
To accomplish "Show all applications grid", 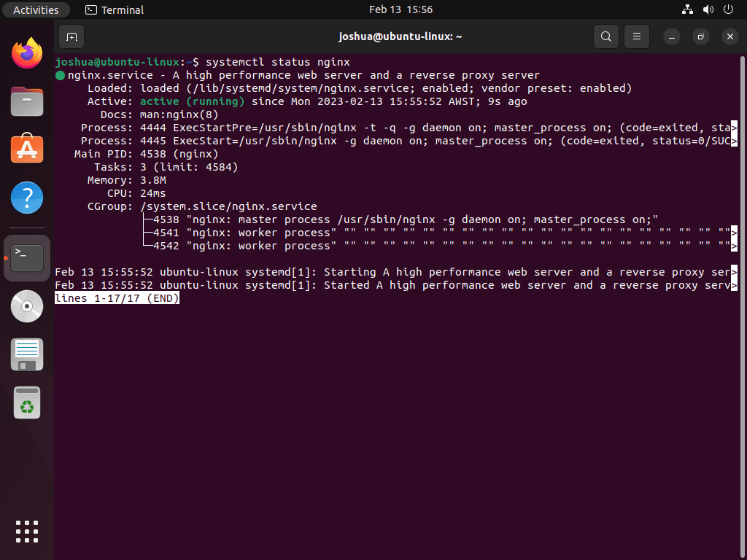I will [x=26, y=532].
